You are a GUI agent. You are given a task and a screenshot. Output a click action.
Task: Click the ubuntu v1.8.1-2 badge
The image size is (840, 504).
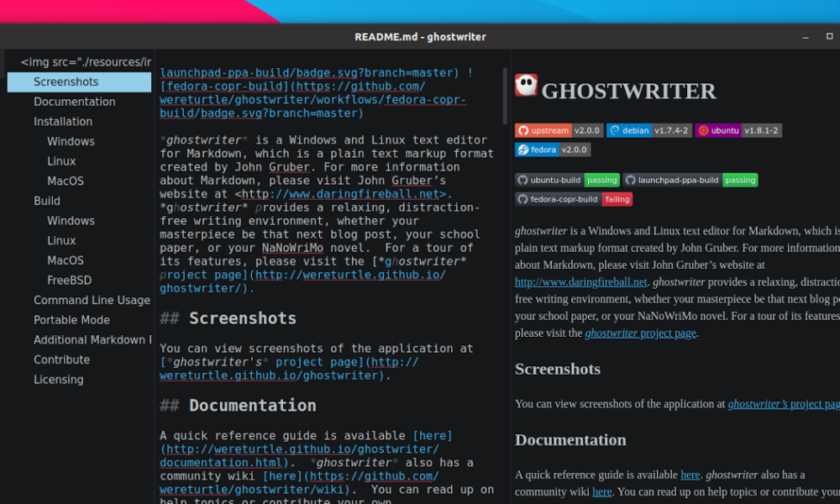tap(738, 131)
